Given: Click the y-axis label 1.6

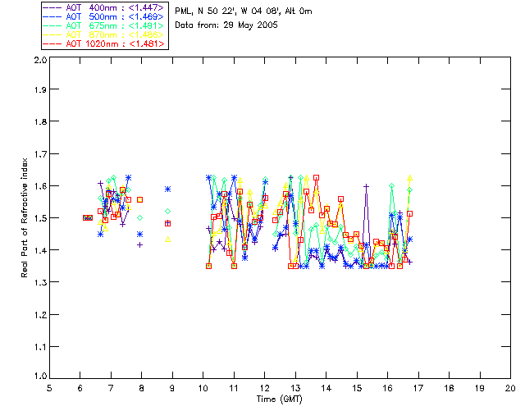Looking at the screenshot, I should [x=40, y=186].
